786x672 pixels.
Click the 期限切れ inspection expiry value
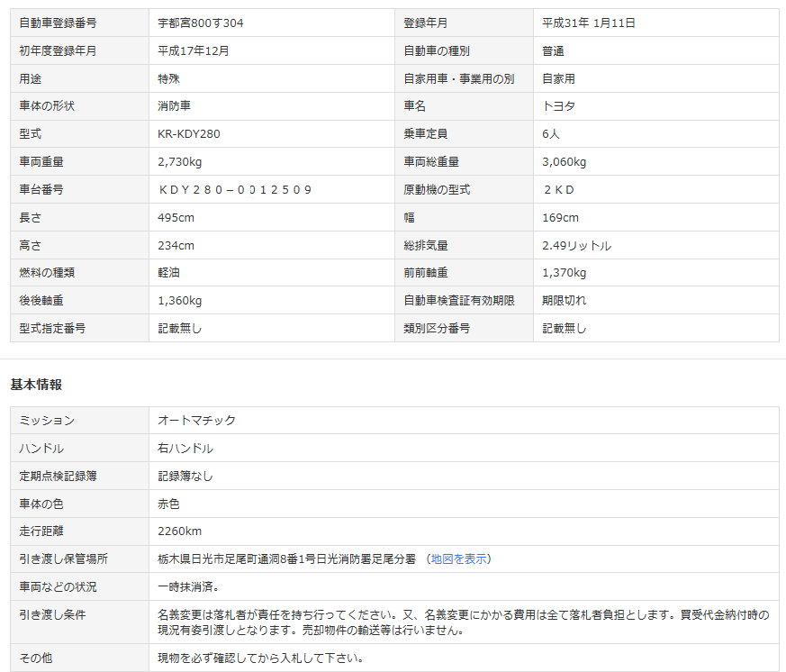[564, 301]
